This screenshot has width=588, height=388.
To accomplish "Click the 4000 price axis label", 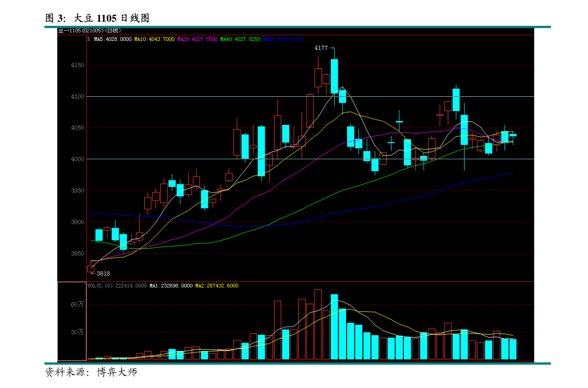I will [x=78, y=159].
